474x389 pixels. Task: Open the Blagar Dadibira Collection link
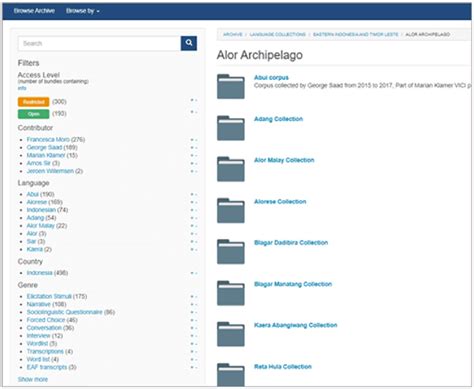pos(291,243)
